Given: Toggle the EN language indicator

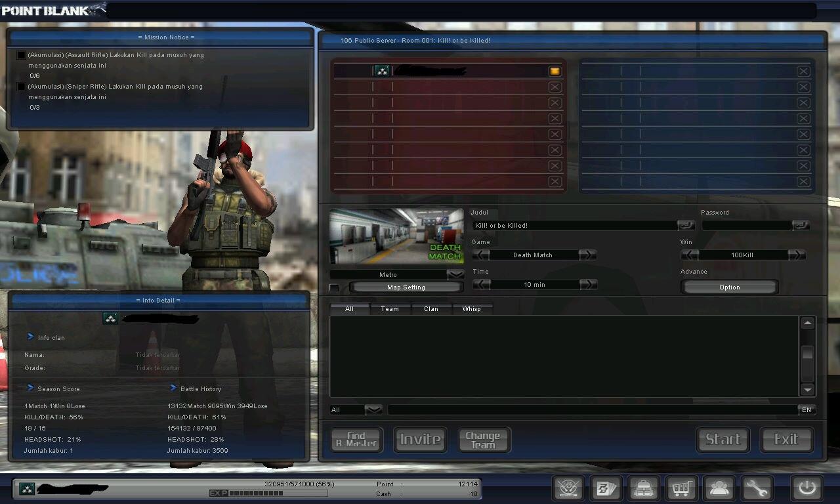Looking at the screenshot, I should [x=807, y=409].
